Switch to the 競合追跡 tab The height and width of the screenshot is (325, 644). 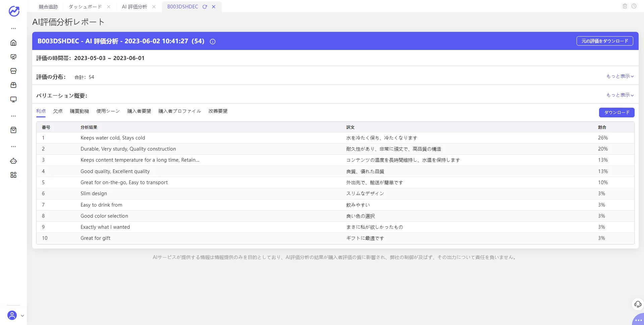click(x=48, y=7)
